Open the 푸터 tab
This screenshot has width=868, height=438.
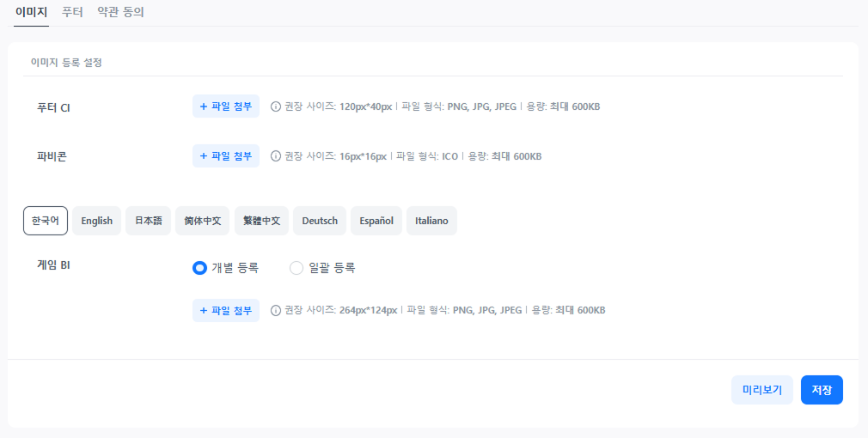[73, 12]
